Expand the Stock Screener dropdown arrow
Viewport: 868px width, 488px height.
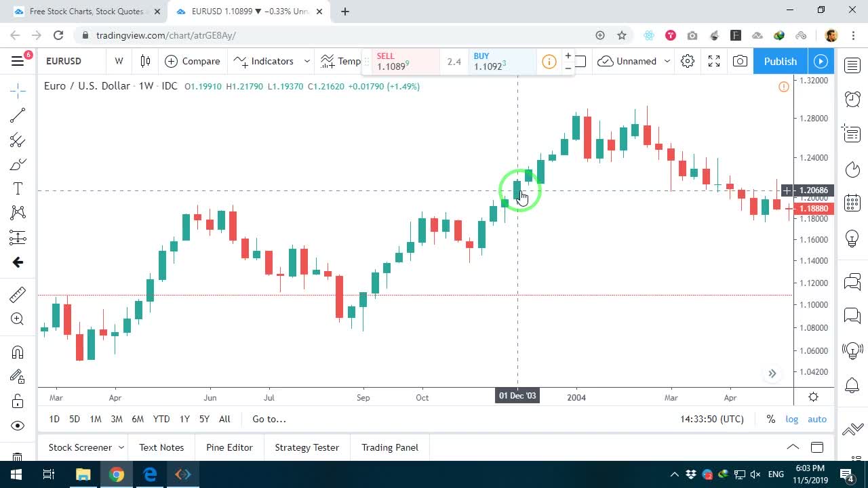click(x=121, y=447)
